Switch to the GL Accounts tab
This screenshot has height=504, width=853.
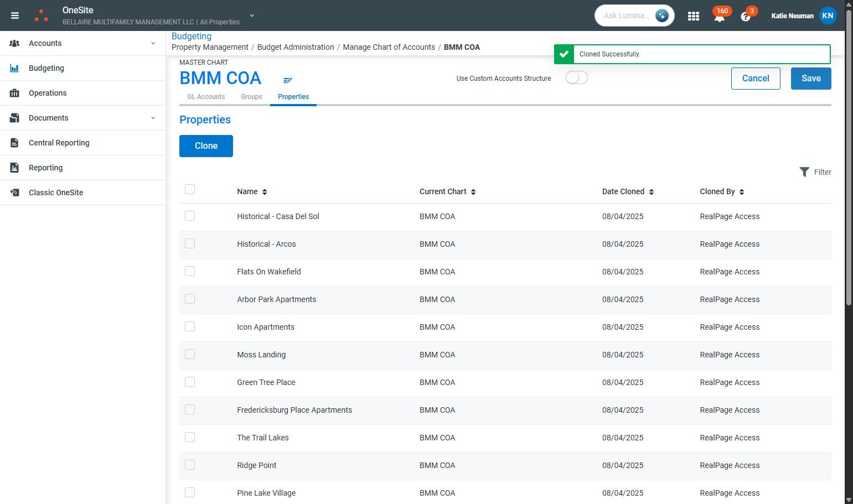tap(206, 97)
